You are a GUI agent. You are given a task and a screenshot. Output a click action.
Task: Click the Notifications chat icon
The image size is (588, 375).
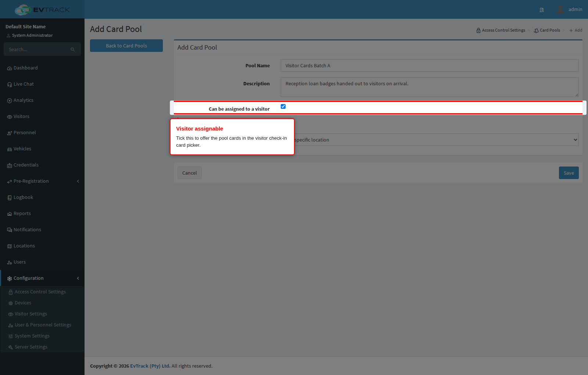coord(10,230)
